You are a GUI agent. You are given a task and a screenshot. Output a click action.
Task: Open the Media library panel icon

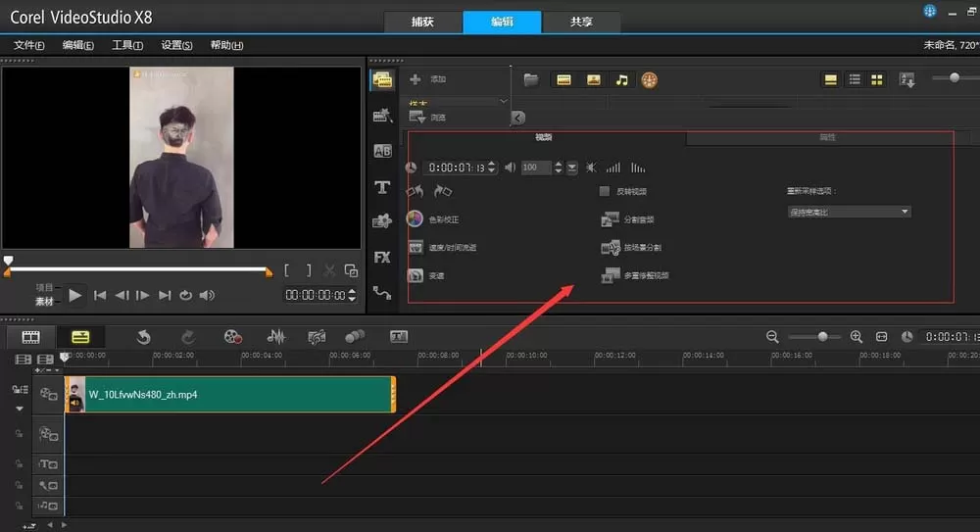click(x=382, y=80)
